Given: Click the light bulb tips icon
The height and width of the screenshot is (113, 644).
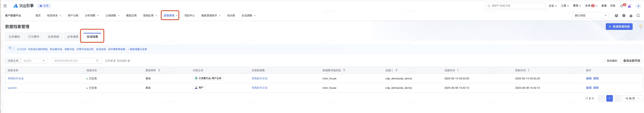Looking at the screenshot, I should [640, 27].
